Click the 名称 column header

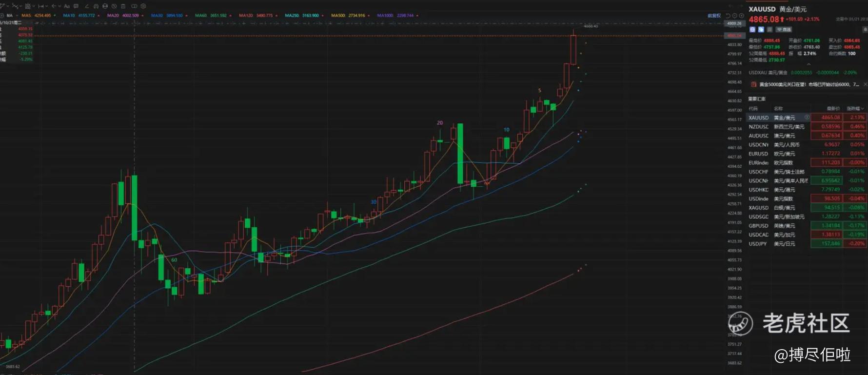coord(778,108)
